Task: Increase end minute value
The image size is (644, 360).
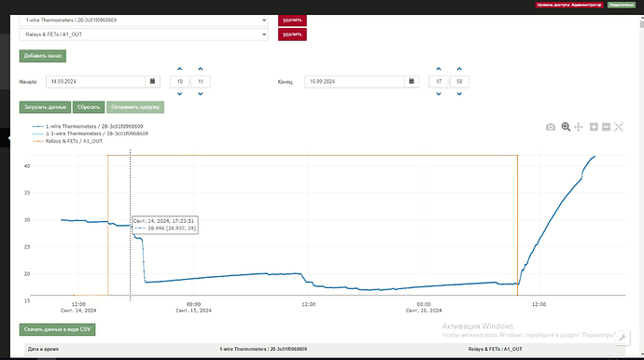Action: coord(459,69)
